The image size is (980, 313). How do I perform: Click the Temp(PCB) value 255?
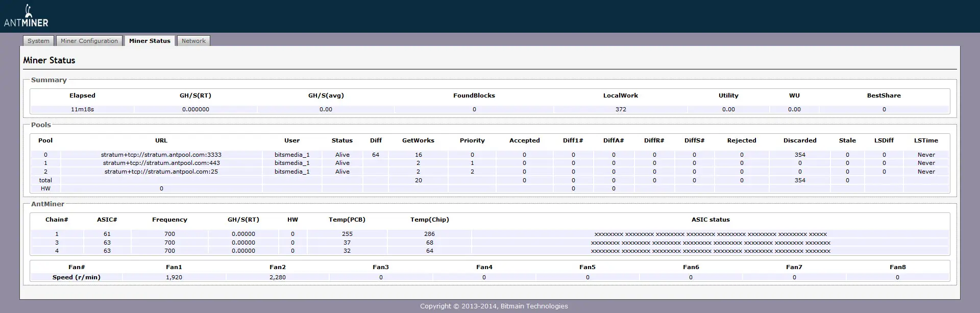(347, 234)
